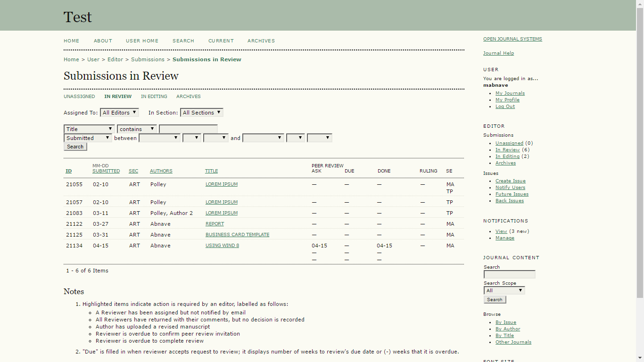The height and width of the screenshot is (362, 644).
Task: Open the Journal Help link
Action: 499,53
